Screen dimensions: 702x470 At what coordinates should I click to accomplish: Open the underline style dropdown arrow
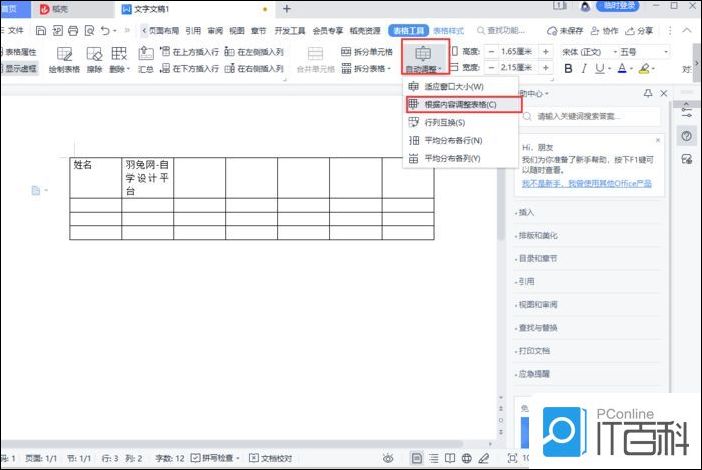click(610, 69)
